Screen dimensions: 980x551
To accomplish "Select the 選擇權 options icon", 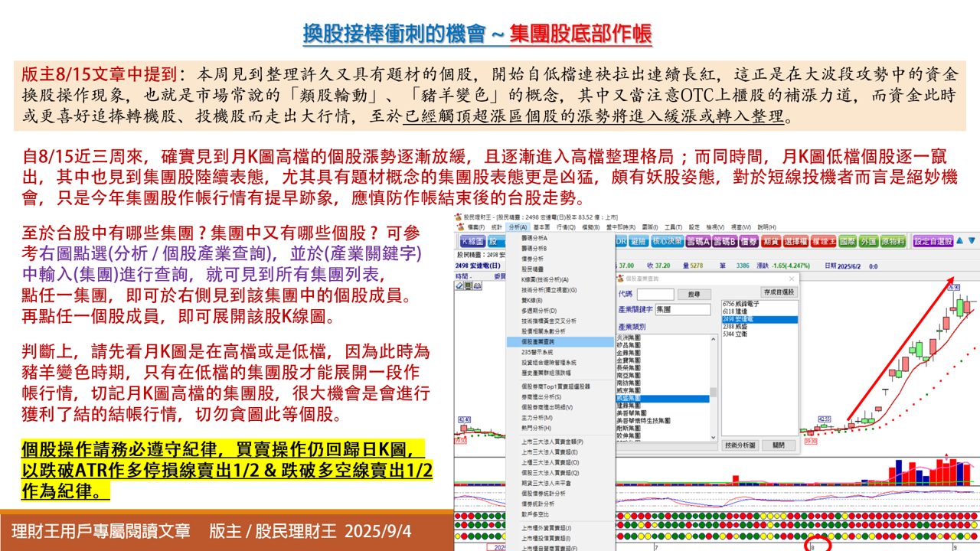I will click(x=796, y=239).
